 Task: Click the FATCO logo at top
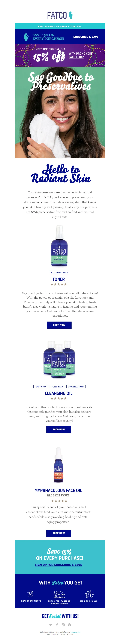click(60, 15)
